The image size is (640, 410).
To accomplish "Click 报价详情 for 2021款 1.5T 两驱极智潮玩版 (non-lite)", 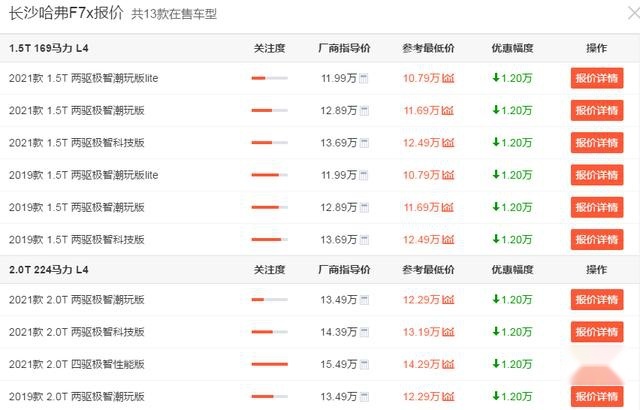I will 597,110.
